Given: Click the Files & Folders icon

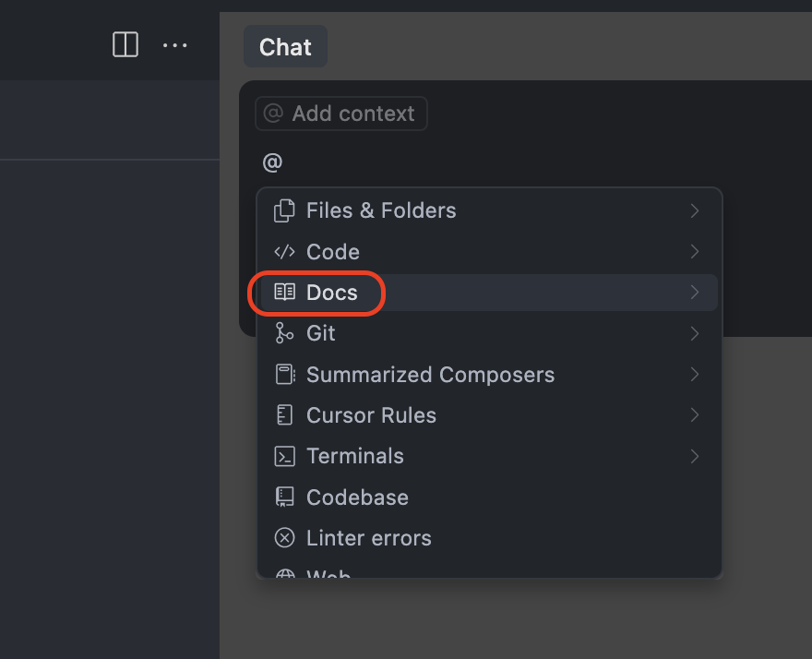Looking at the screenshot, I should pyautogui.click(x=284, y=210).
